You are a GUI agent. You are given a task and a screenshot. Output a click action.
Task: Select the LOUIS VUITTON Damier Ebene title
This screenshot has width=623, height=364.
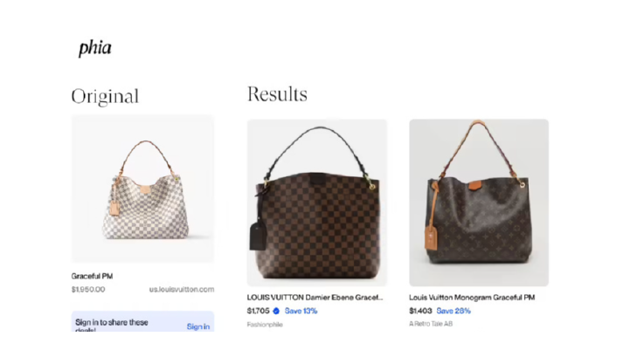coord(315,298)
